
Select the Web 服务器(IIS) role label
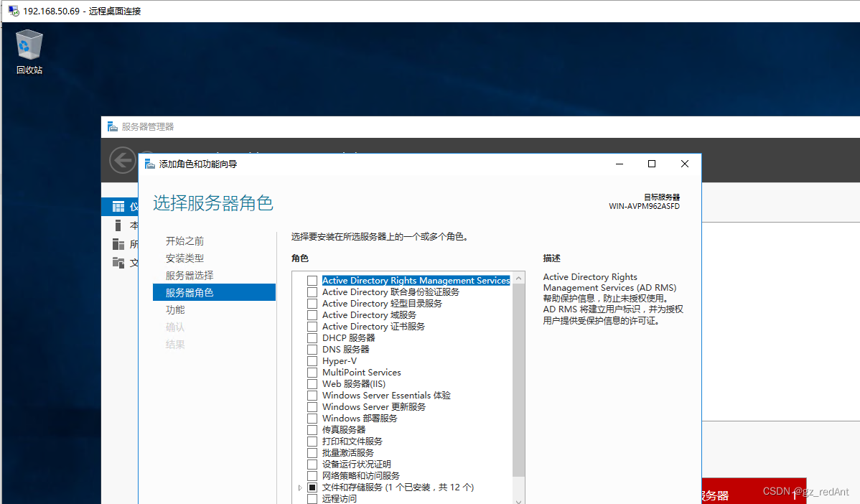click(x=354, y=384)
